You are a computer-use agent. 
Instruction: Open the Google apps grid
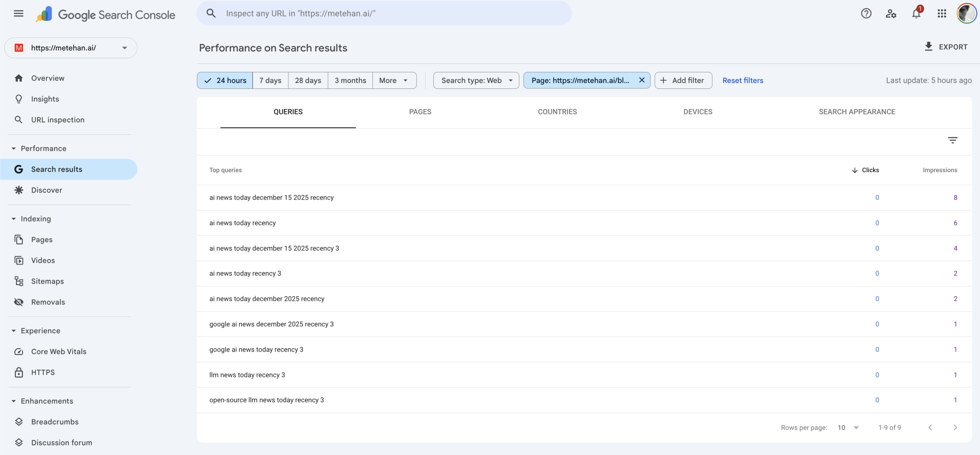942,14
